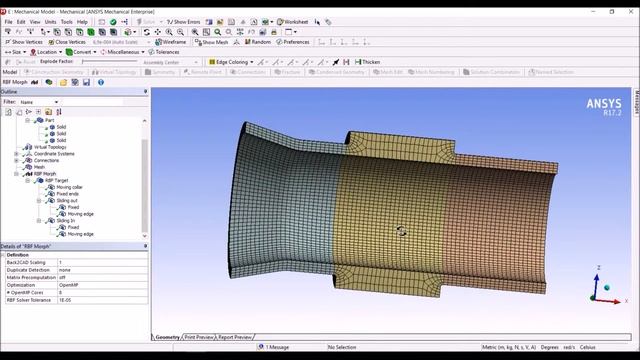The image size is (640, 360).
Task: Click the Rotate view icon in toolbar
Action: point(146,32)
